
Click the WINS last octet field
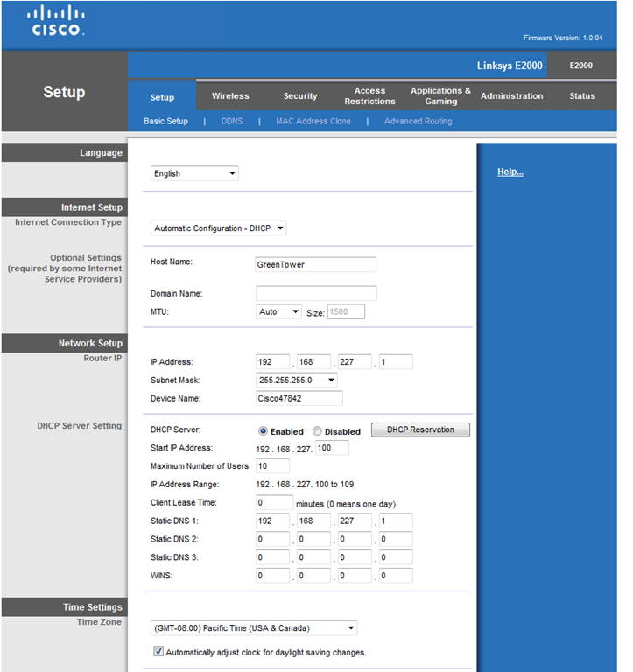coord(396,575)
